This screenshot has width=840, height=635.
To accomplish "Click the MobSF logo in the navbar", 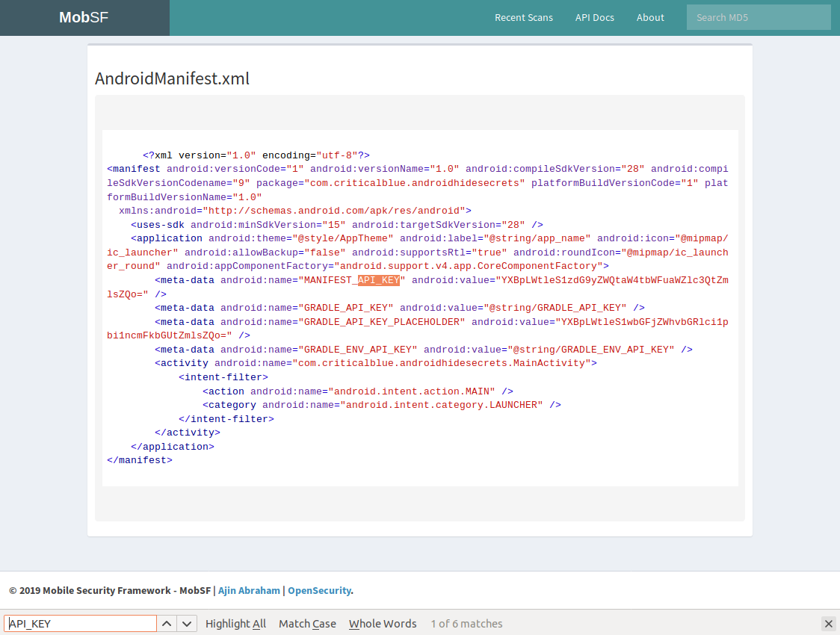I will [x=84, y=17].
